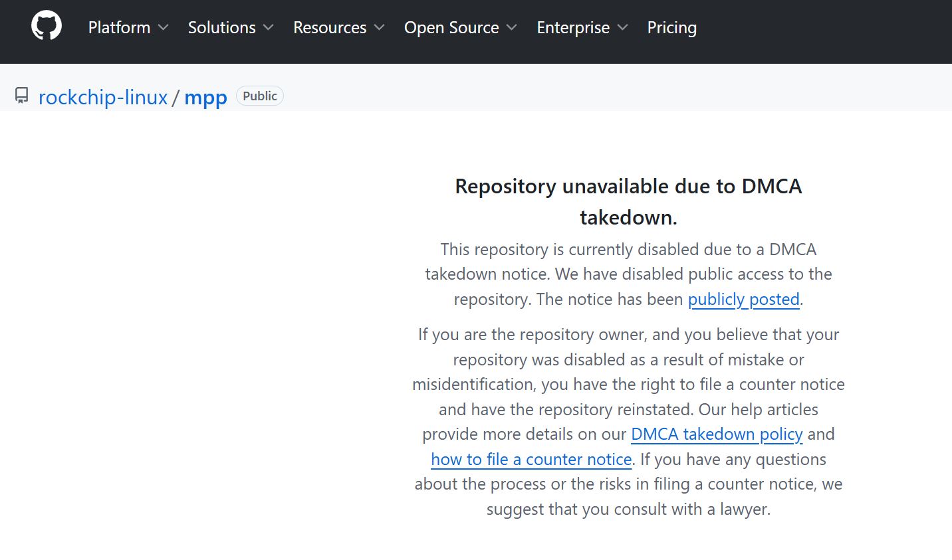Open the Resources menu
The height and width of the screenshot is (560, 952).
(x=329, y=27)
